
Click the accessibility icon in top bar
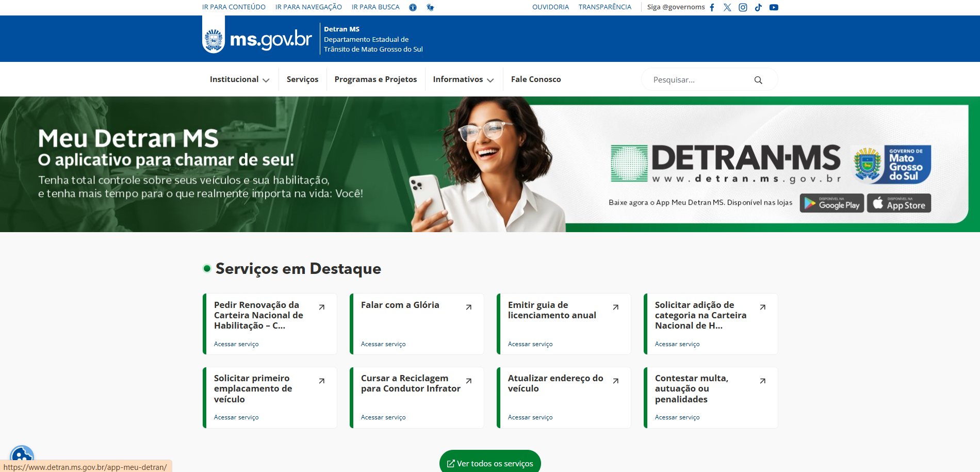tap(413, 7)
